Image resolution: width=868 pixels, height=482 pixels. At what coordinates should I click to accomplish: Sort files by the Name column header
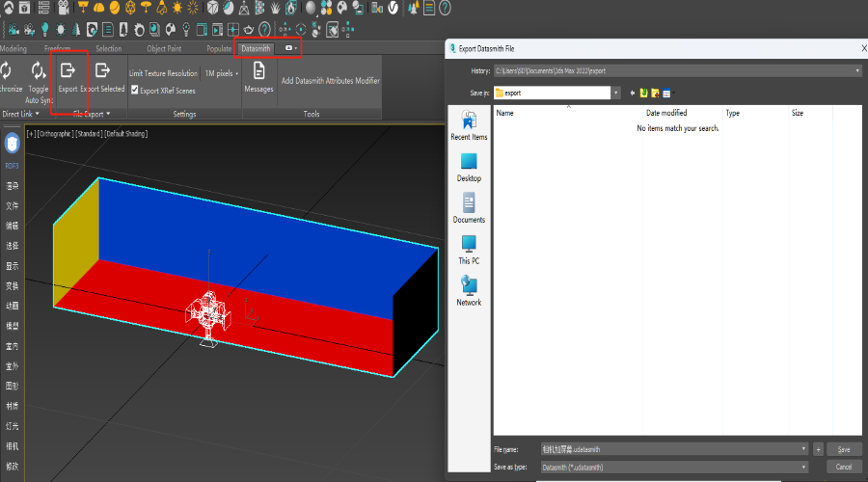[x=568, y=113]
